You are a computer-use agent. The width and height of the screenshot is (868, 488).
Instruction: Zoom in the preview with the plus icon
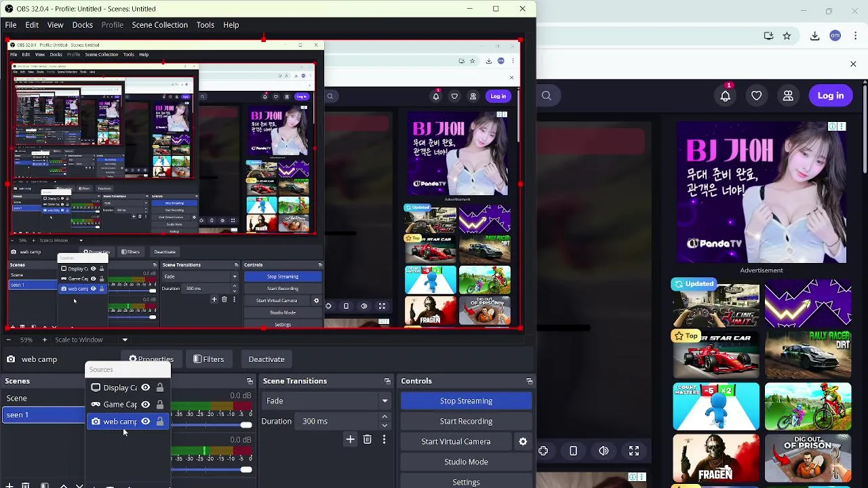click(x=45, y=340)
